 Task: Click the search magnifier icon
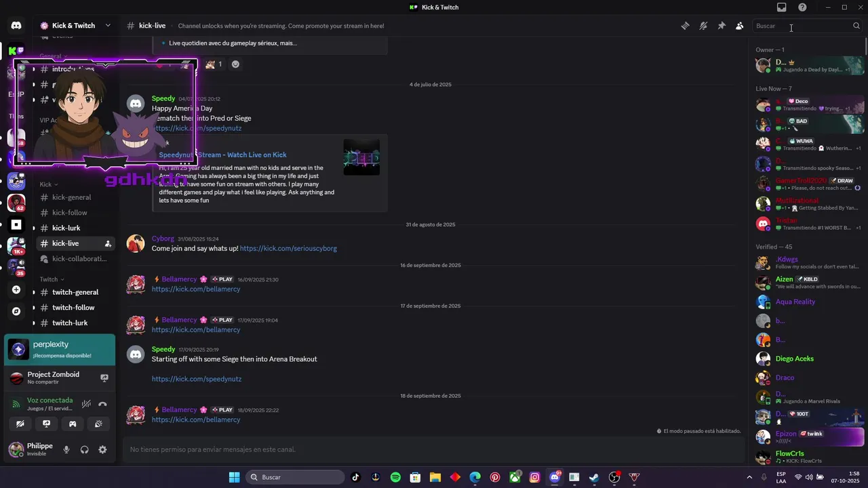[x=856, y=26]
